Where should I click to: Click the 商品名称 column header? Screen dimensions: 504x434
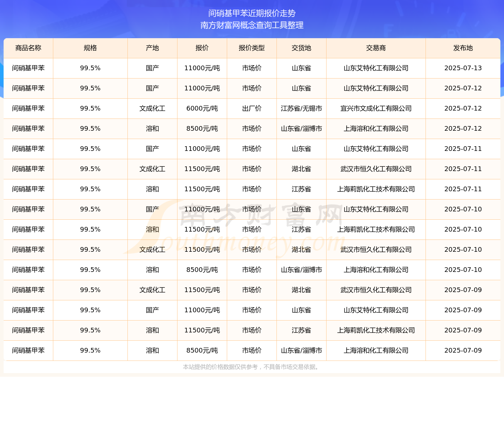tap(28, 48)
